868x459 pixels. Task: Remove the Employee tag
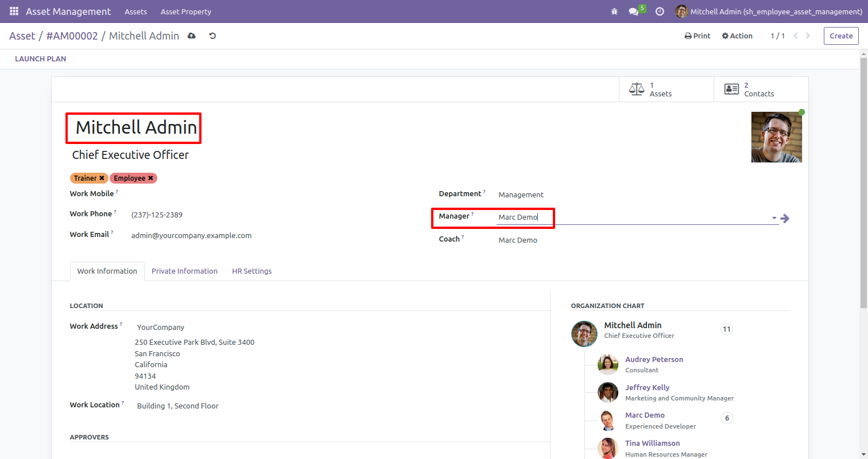click(150, 178)
